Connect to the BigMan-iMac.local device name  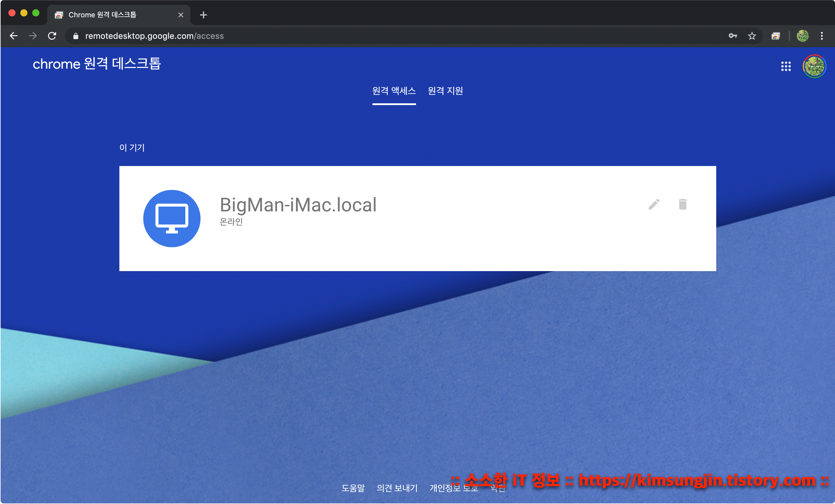pyautogui.click(x=298, y=205)
